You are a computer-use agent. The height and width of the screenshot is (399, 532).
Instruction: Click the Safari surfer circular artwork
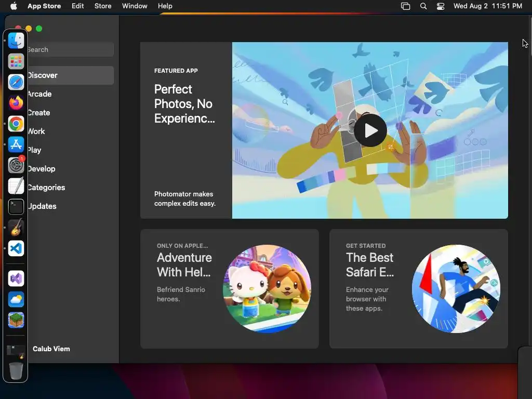(456, 289)
